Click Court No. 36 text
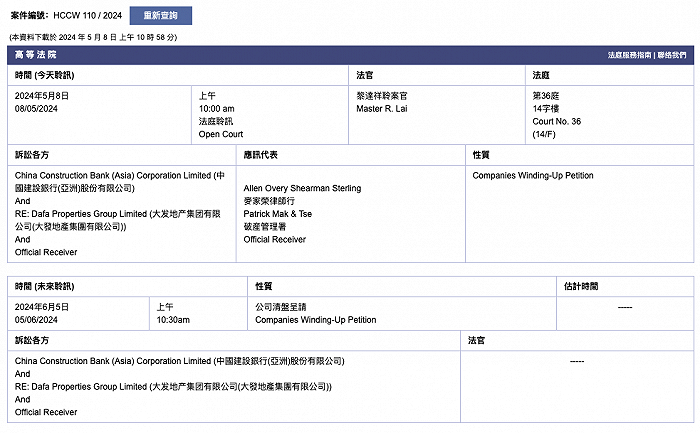This screenshot has width=700, height=433. tap(557, 121)
